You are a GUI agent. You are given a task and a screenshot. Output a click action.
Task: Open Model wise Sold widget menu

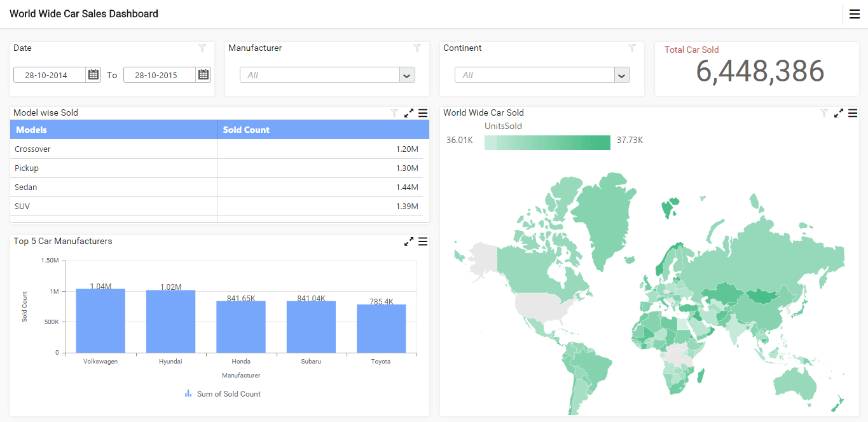(423, 113)
